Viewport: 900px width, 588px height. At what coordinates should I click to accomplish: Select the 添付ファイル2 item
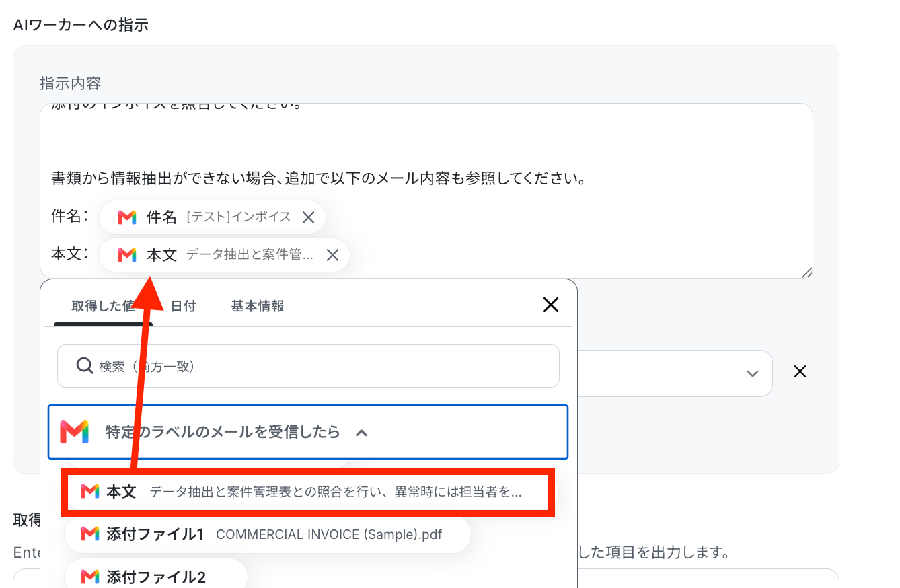click(156, 577)
